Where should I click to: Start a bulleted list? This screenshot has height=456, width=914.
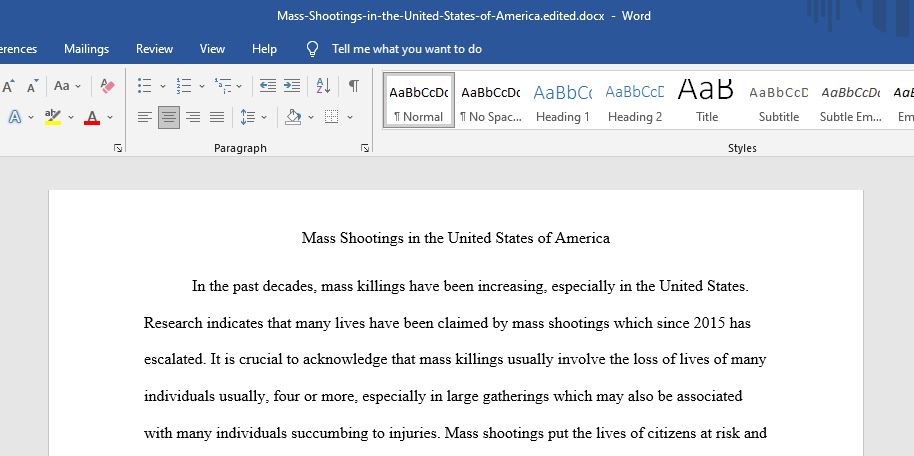[x=145, y=86]
